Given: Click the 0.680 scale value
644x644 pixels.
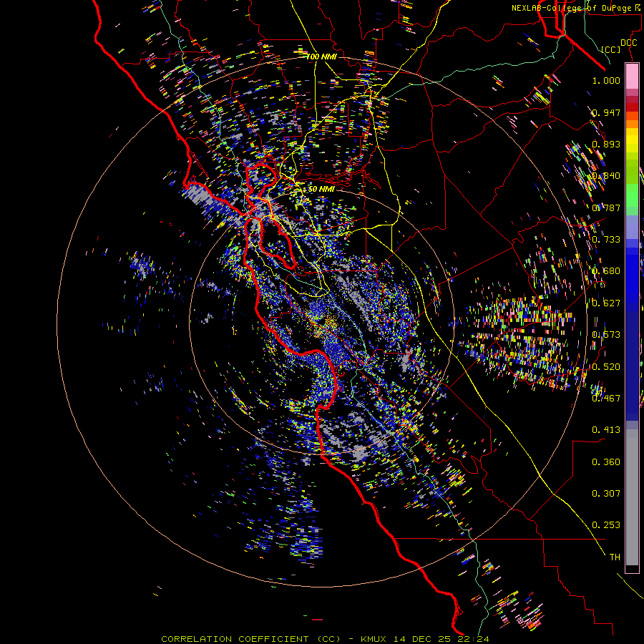Looking at the screenshot, I should [x=606, y=271].
